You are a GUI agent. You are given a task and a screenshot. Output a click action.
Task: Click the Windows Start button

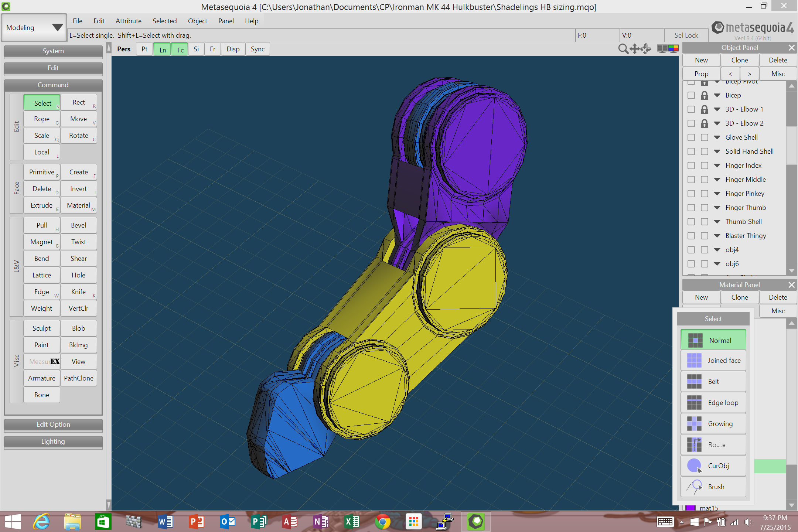coord(13,522)
